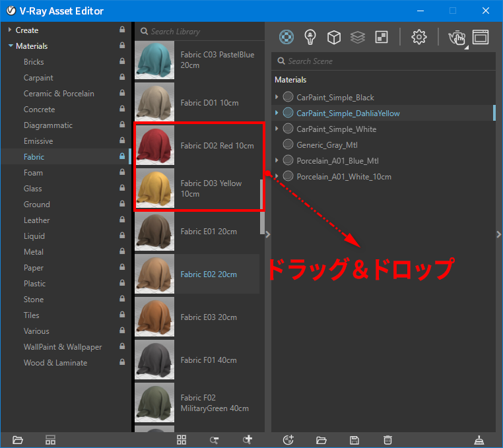This screenshot has width=503, height=448.
Task: Select Generic_Gray_Mtl in scene materials
Action: tap(327, 145)
